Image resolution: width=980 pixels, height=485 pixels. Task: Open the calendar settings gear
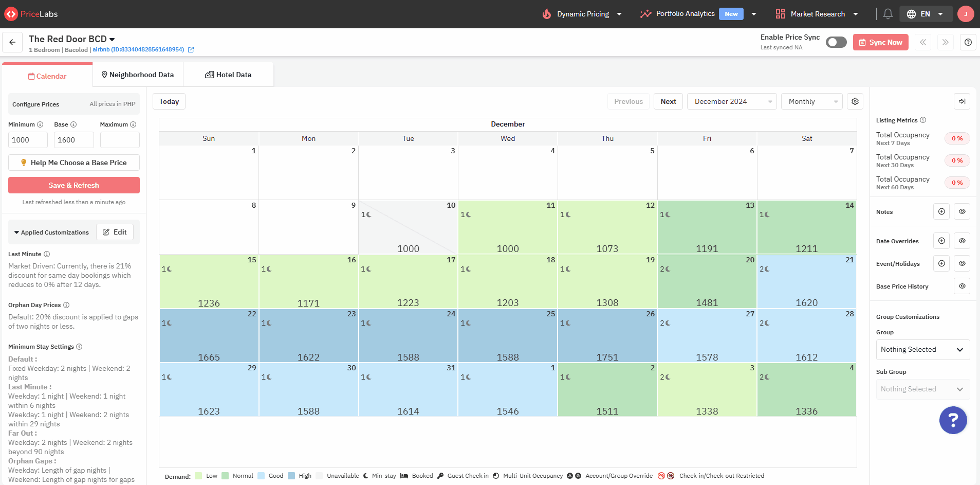(855, 101)
